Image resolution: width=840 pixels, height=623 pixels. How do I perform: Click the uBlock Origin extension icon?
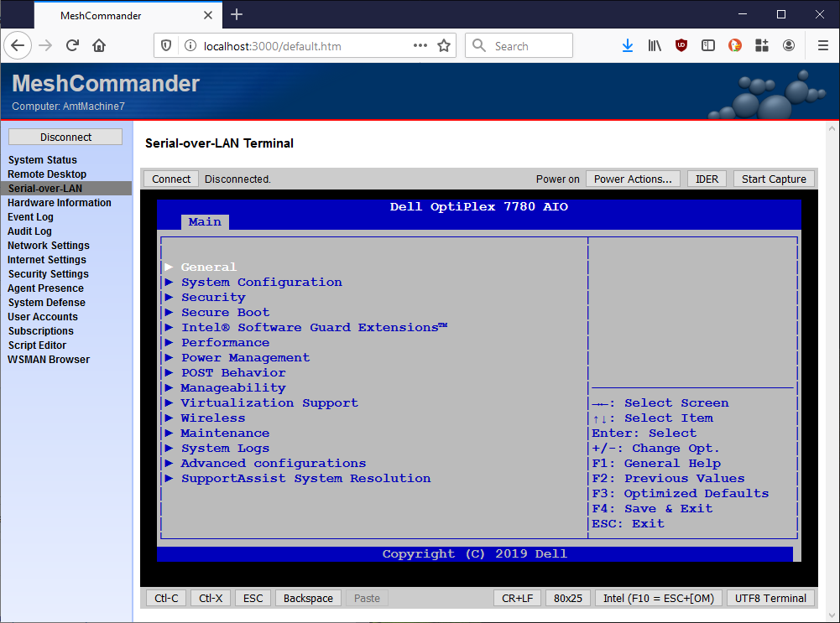point(681,45)
